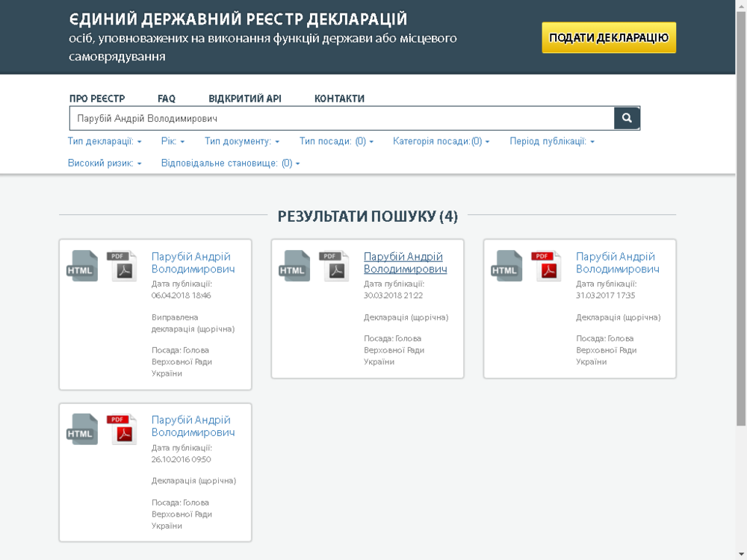Screen dimensions: 747x560
Task: Expand the 'Високий ризик' filter
Action: (105, 163)
